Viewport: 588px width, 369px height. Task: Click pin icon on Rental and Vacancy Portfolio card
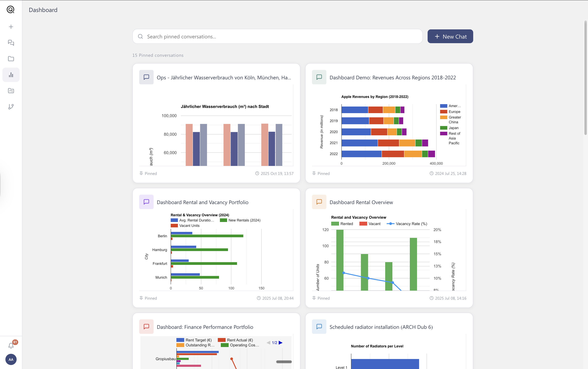pos(141,298)
